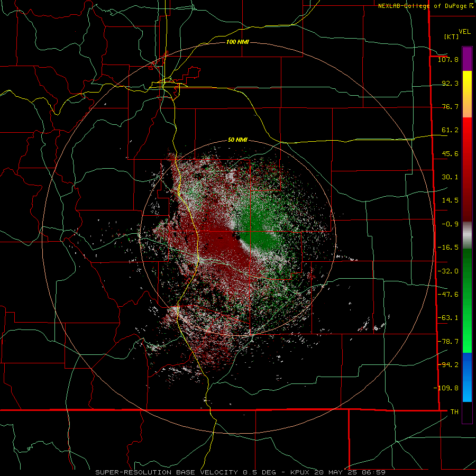476x476 pixels.
Task: Click the 45.6 velocity scale value
Action: (x=450, y=153)
